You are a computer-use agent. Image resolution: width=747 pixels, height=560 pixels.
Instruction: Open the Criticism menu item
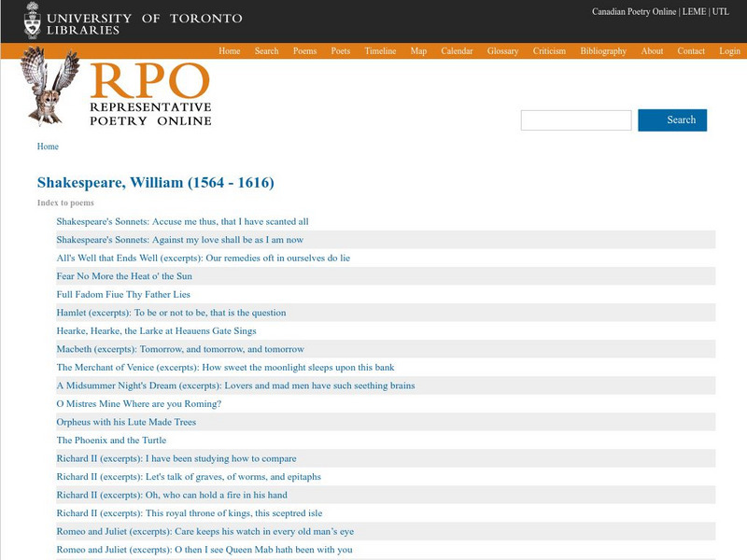click(x=549, y=51)
